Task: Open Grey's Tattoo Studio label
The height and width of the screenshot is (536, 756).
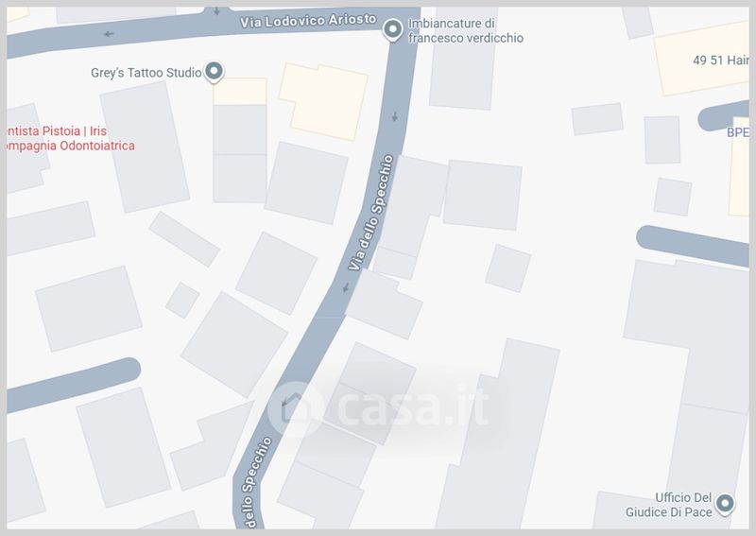Action: pos(146,73)
